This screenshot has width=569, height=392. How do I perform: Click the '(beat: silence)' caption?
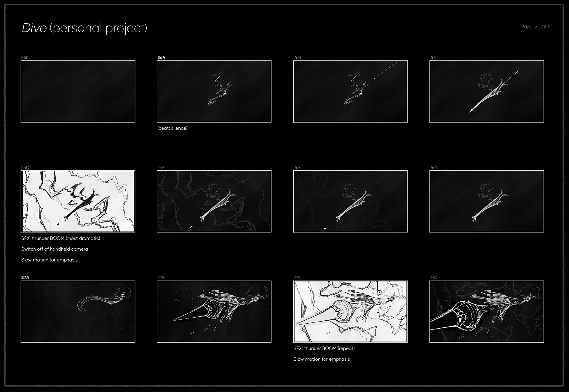(172, 128)
